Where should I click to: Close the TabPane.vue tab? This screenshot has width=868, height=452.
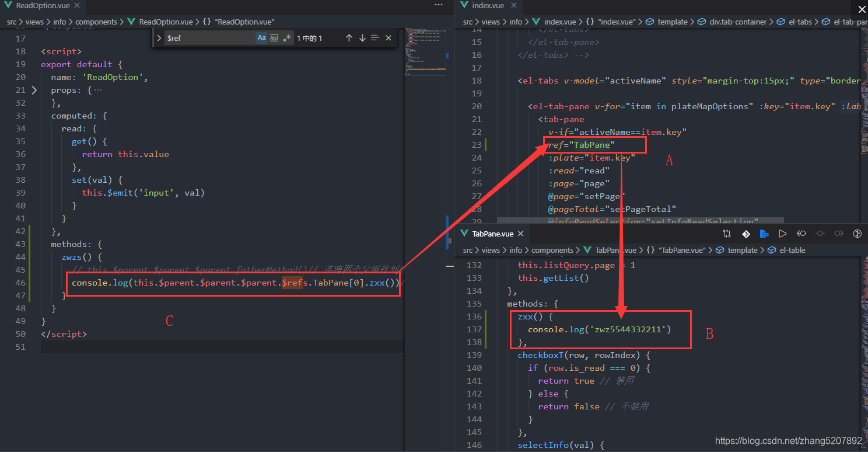pos(521,234)
